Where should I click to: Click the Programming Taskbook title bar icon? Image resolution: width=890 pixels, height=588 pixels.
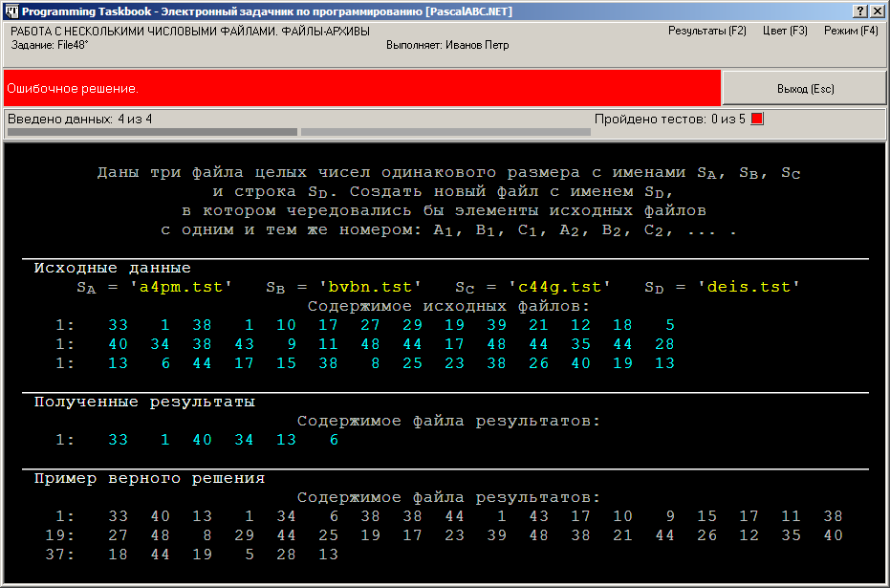tap(11, 11)
